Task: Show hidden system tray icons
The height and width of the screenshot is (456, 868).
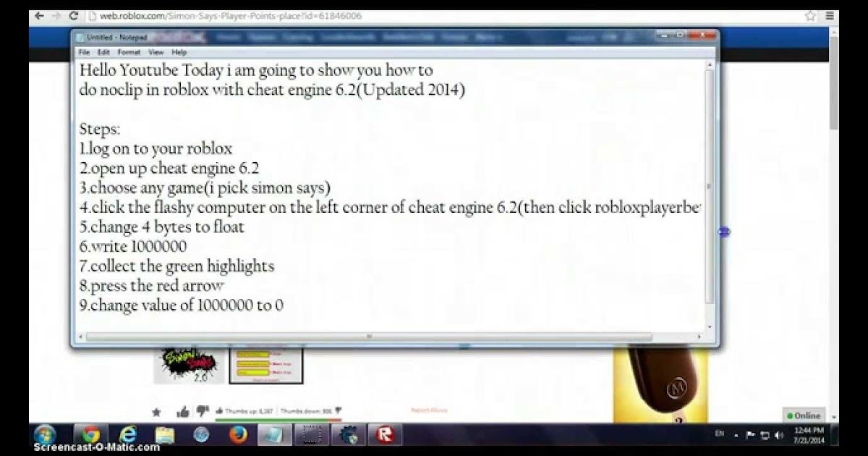Action: (x=736, y=435)
